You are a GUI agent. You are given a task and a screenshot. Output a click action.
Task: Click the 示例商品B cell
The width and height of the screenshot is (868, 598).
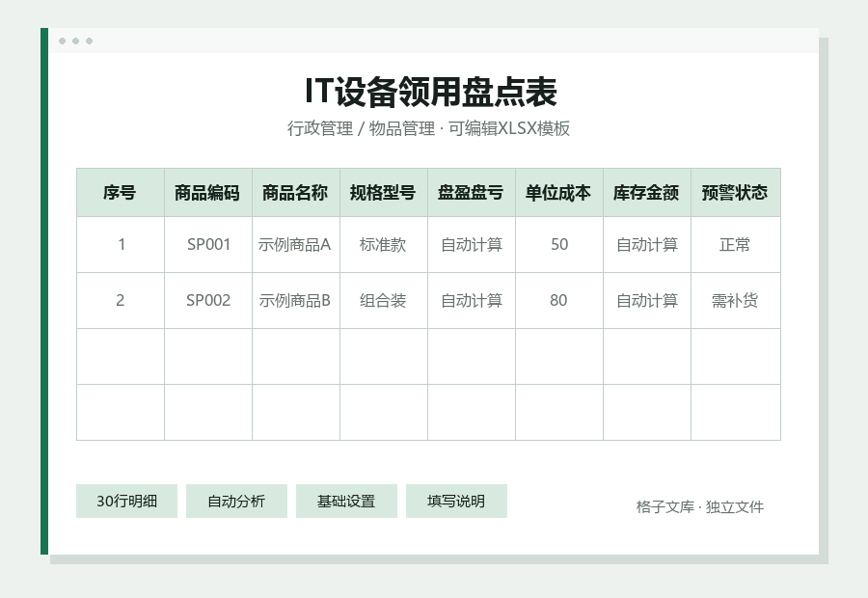(x=296, y=300)
